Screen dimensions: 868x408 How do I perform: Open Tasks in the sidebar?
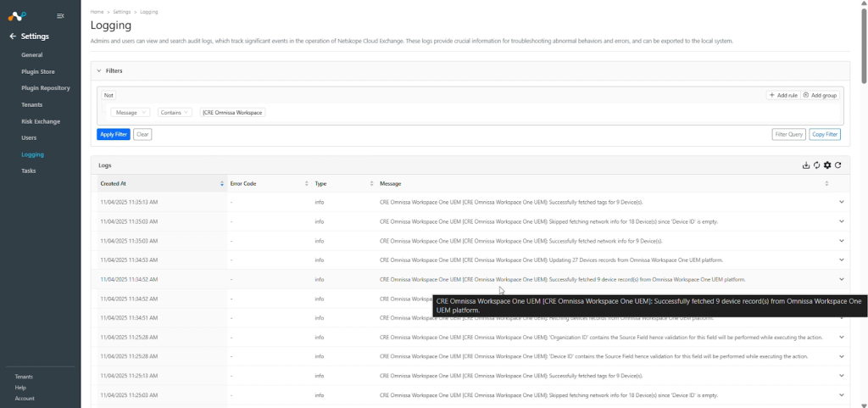coord(29,170)
